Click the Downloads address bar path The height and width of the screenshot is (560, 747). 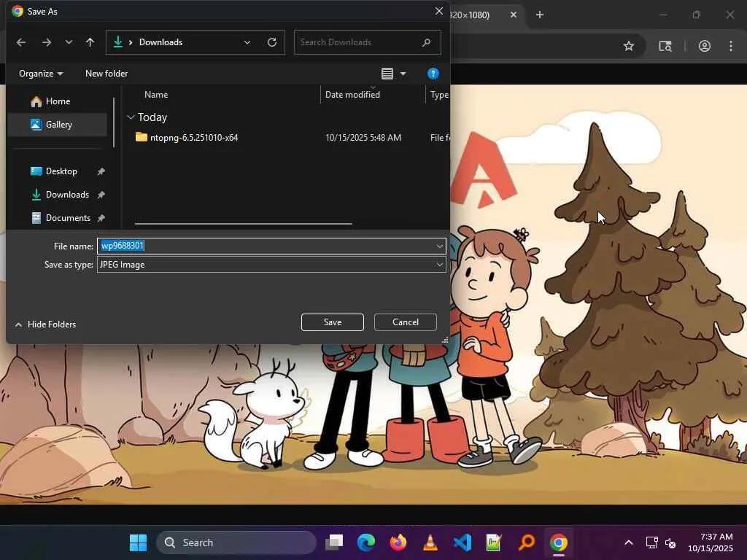click(x=160, y=42)
